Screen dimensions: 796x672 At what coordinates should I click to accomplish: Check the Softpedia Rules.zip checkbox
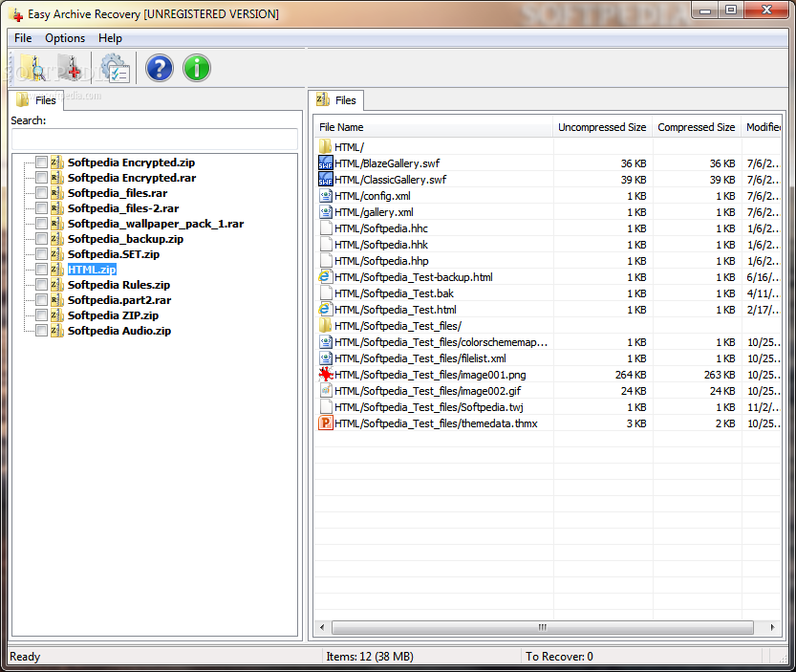[42, 285]
